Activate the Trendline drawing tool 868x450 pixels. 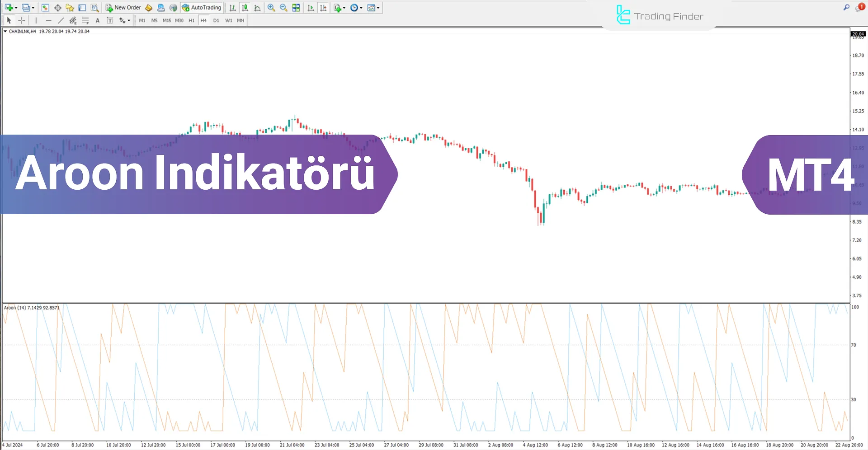[x=61, y=20]
